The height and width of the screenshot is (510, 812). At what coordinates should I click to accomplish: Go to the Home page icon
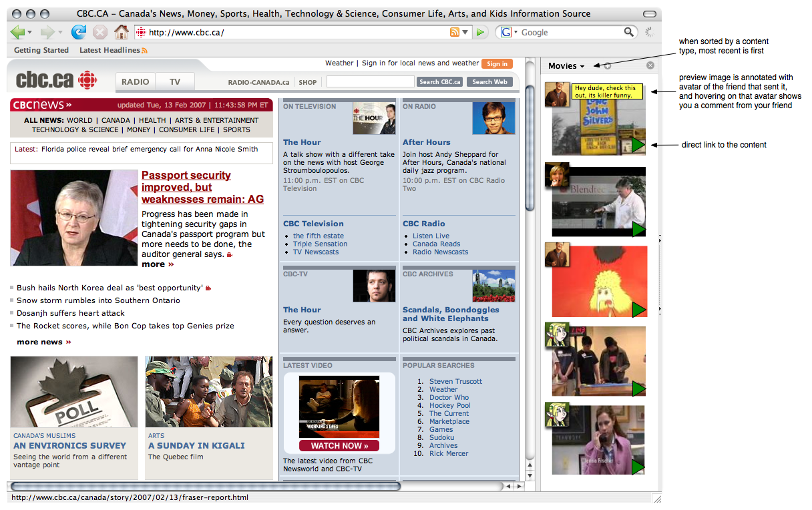pyautogui.click(x=121, y=32)
